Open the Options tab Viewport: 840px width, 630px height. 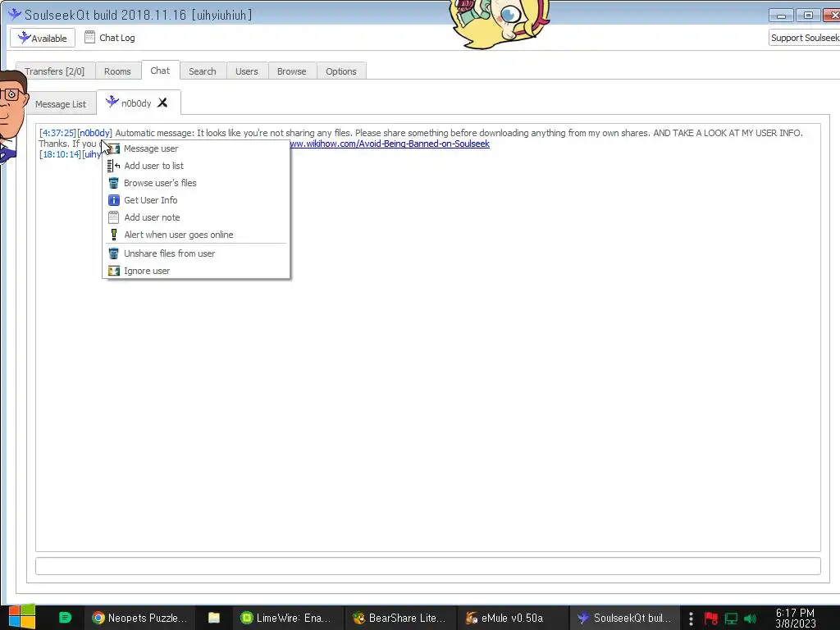pyautogui.click(x=340, y=71)
